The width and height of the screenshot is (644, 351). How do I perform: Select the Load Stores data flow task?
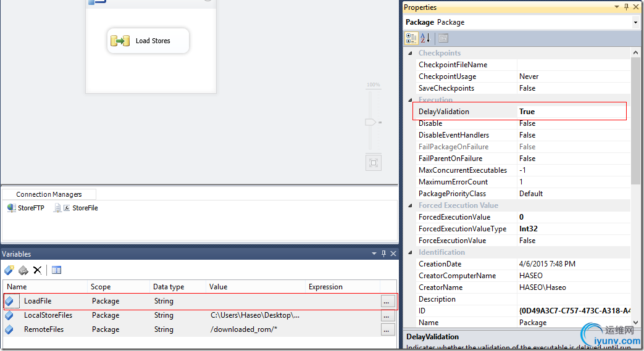[x=148, y=41]
